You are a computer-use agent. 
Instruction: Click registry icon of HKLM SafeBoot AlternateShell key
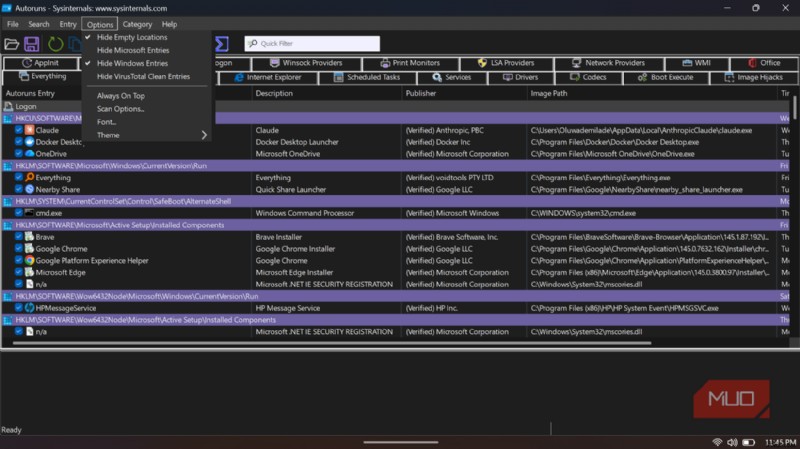(8, 202)
